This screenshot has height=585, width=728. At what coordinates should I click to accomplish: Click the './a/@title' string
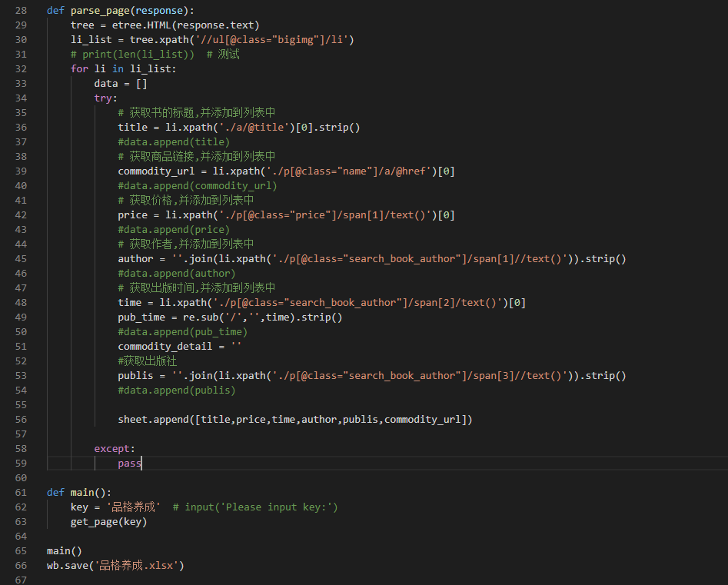(254, 127)
